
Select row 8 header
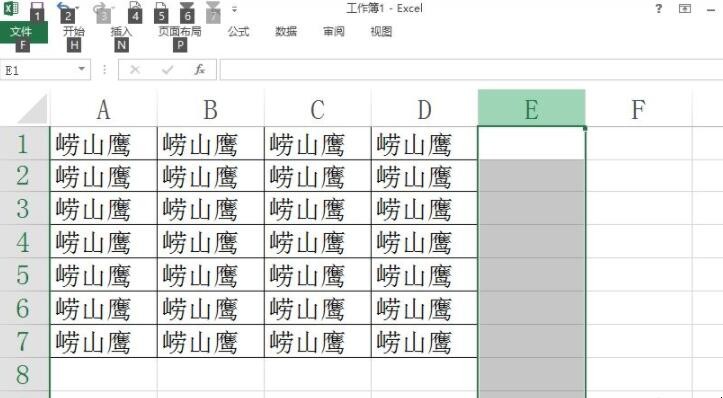[25, 374]
